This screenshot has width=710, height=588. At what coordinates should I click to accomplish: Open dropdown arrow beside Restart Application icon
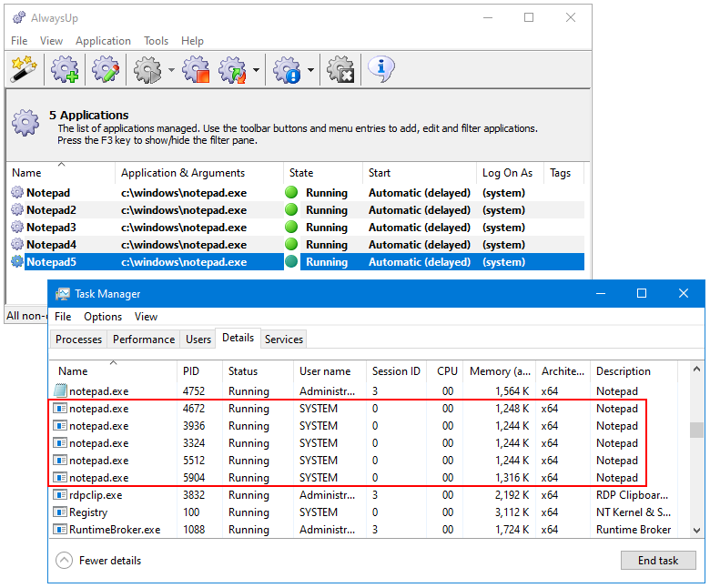tap(257, 70)
